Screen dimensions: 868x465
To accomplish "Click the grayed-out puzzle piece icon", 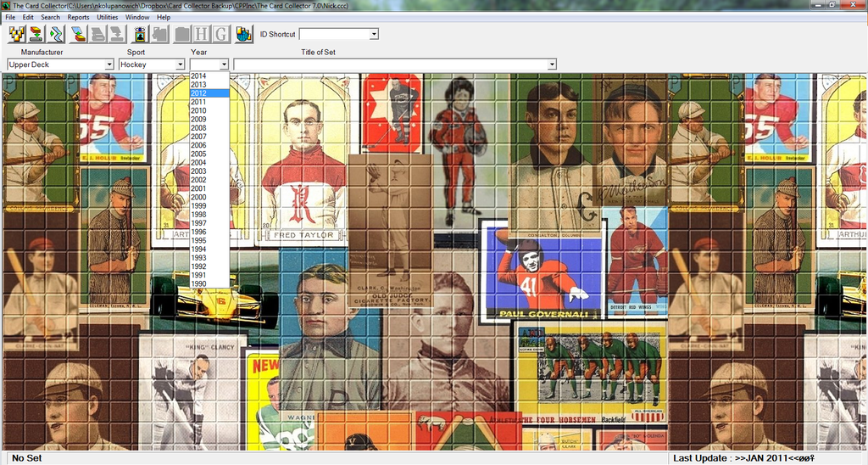I will pyautogui.click(x=160, y=34).
